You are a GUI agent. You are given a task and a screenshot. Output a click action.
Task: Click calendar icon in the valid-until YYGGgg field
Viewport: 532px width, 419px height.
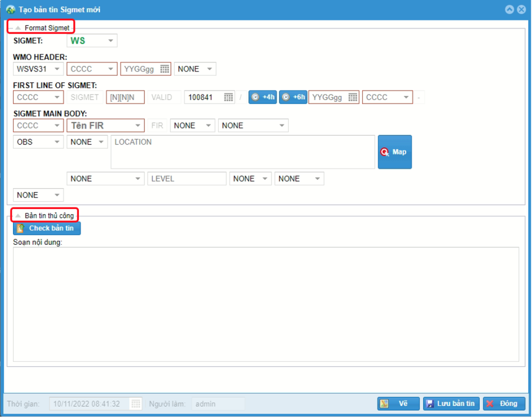[x=353, y=97]
